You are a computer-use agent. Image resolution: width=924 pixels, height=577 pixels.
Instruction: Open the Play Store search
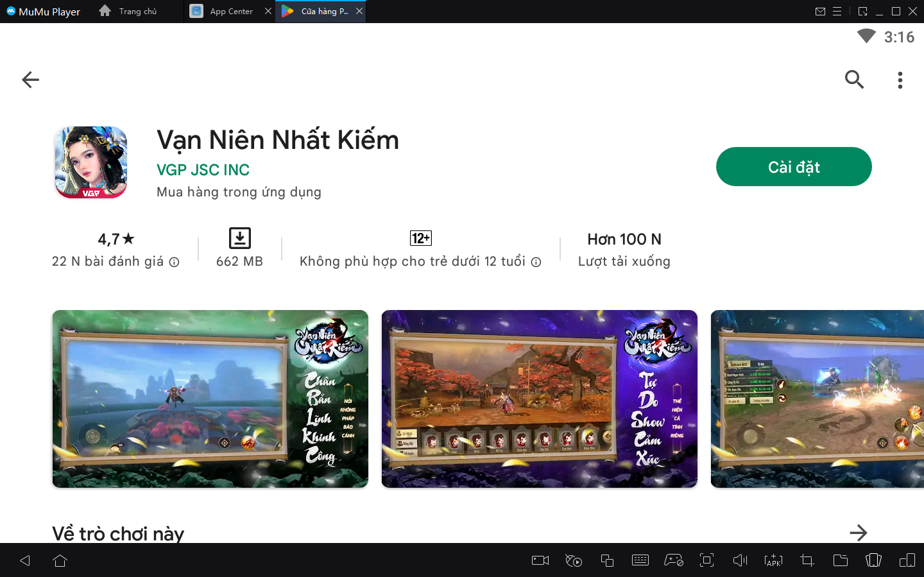coord(854,80)
